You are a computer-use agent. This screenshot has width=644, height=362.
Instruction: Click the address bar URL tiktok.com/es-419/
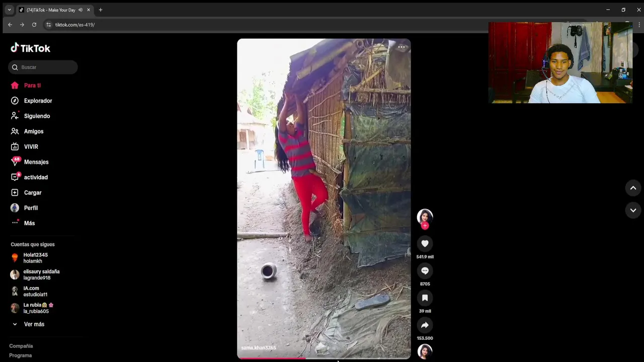[x=75, y=25]
